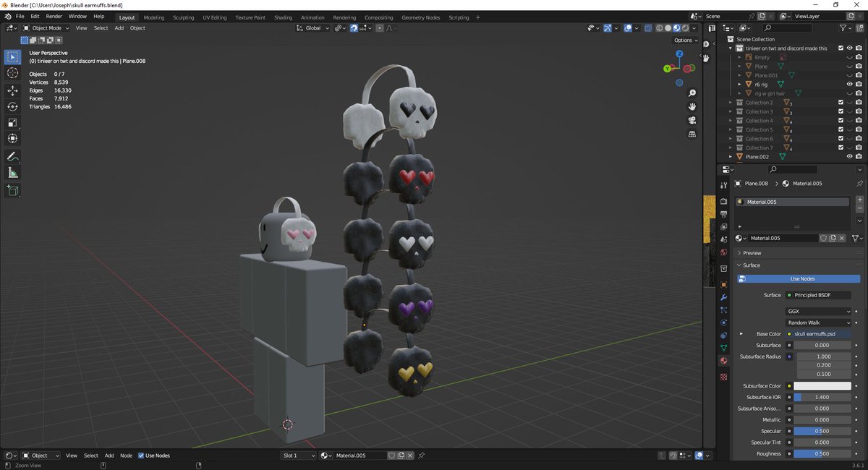Screen dimensions: 868x470
Task: Open the Material properties tab
Action: tap(723, 361)
